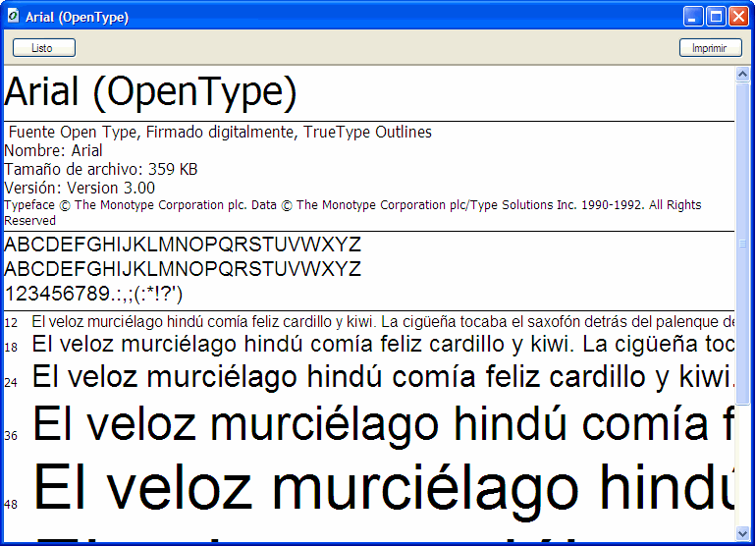
Task: Click the '123456789.:,;(:*!?')' sample line
Action: pyautogui.click(x=93, y=295)
